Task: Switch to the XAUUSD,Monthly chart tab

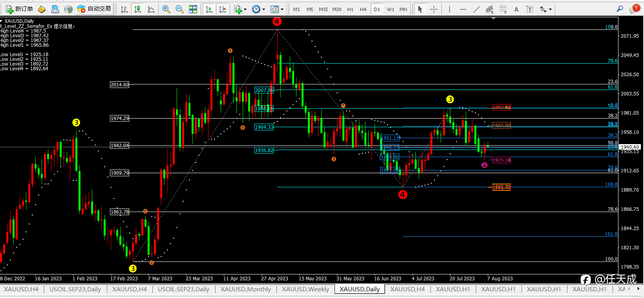Action: [x=245, y=289]
